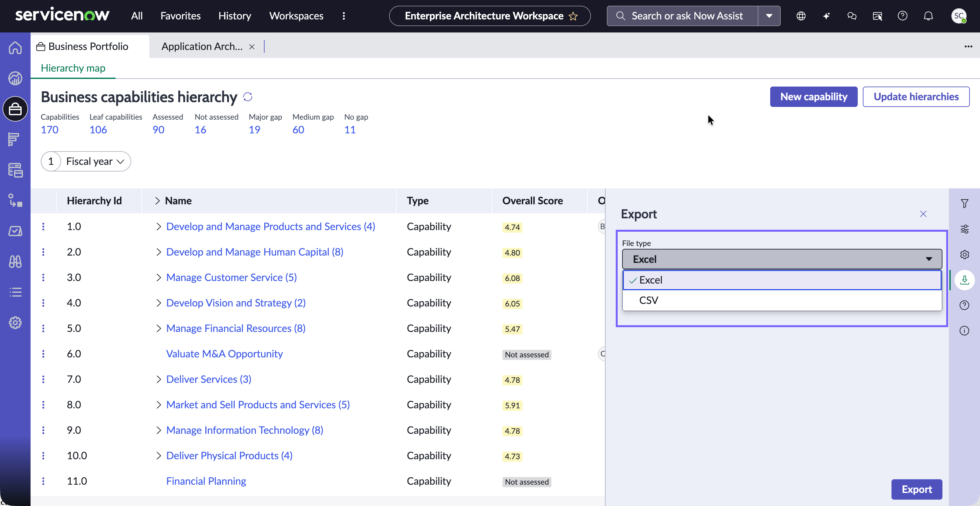The image size is (980, 506).
Task: Select the Hierarchy map tab
Action: click(73, 68)
